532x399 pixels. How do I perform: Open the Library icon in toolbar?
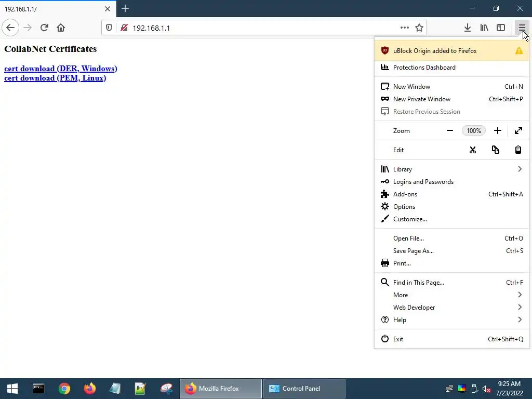pos(484,28)
